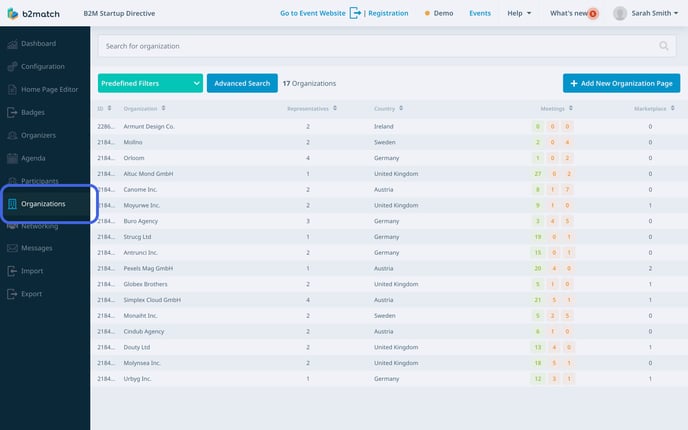Click green meetings count 27 for Altuc Mond
Image resolution: width=688 pixels, height=430 pixels.
click(x=538, y=174)
